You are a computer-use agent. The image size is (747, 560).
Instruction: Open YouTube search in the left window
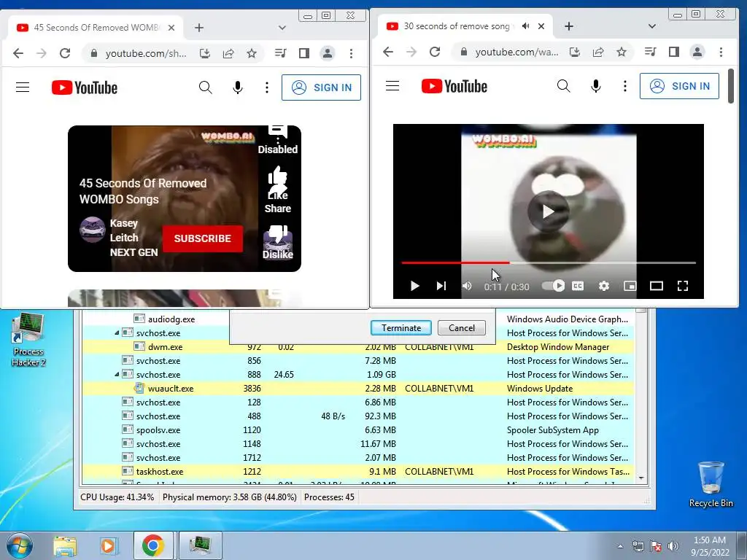point(205,87)
